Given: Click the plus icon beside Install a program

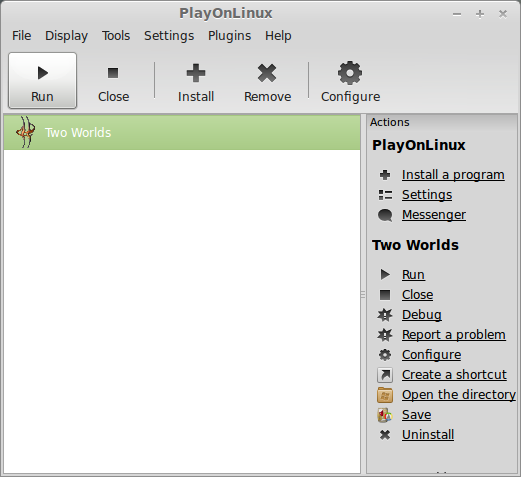Looking at the screenshot, I should coord(385,175).
